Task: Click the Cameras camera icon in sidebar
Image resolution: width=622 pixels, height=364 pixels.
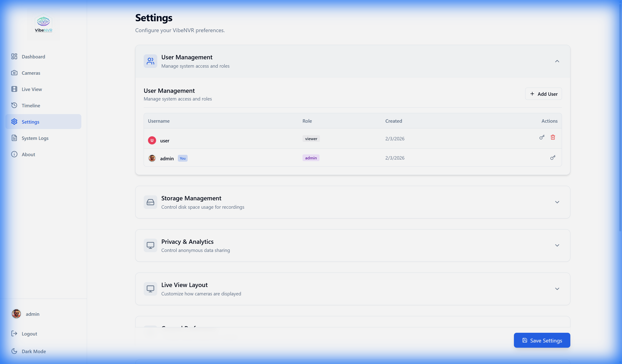Action: tap(14, 73)
